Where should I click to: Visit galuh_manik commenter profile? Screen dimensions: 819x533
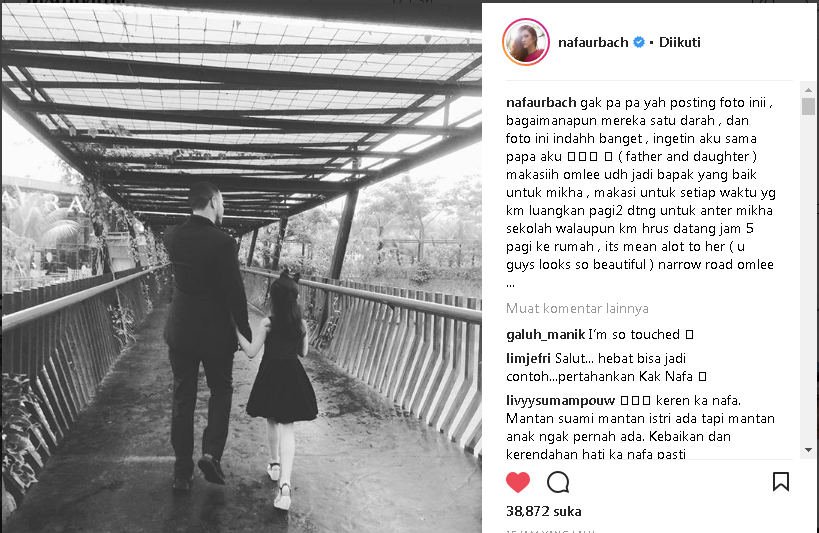545,334
